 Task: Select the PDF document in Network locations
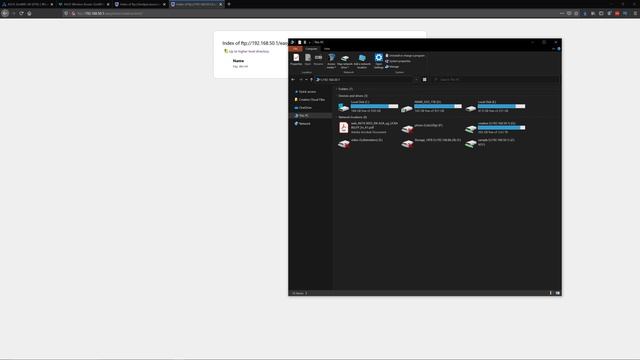[368, 128]
